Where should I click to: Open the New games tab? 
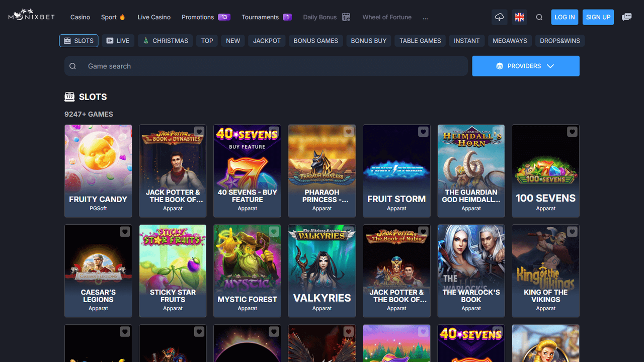tap(233, 41)
